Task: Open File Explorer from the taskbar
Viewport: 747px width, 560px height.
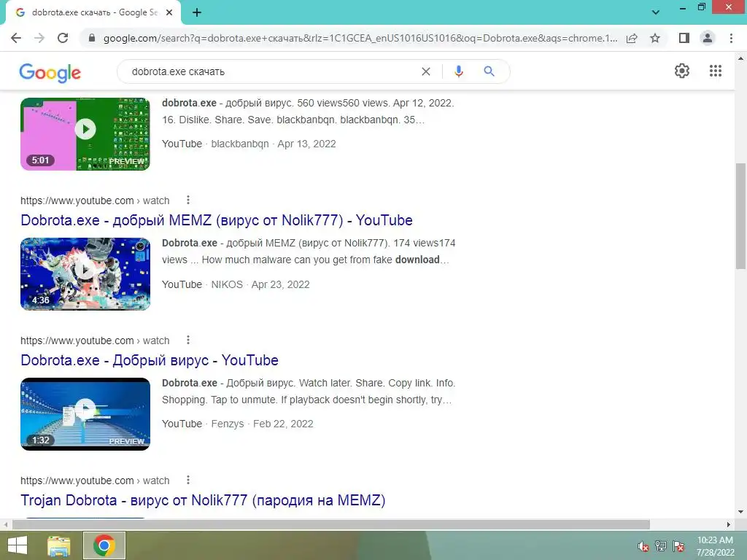Action: point(59,545)
